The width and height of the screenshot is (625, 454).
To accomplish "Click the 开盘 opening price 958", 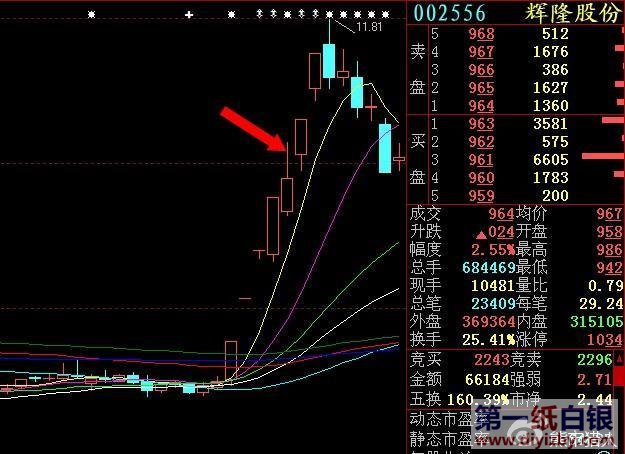I will point(609,232).
